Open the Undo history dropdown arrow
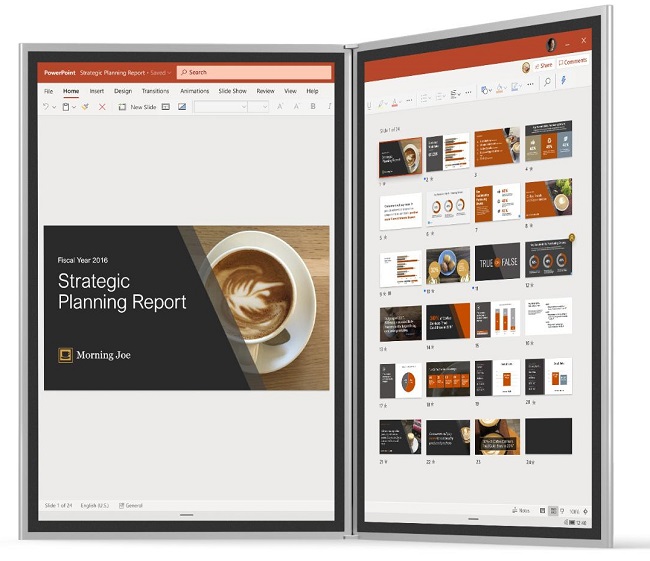This screenshot has height=561, width=650. click(x=54, y=107)
